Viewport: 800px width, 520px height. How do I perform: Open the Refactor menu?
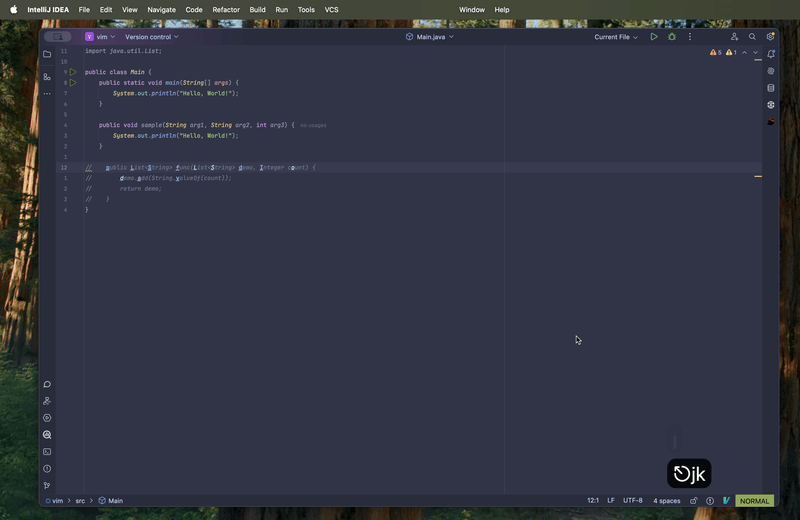pos(226,9)
